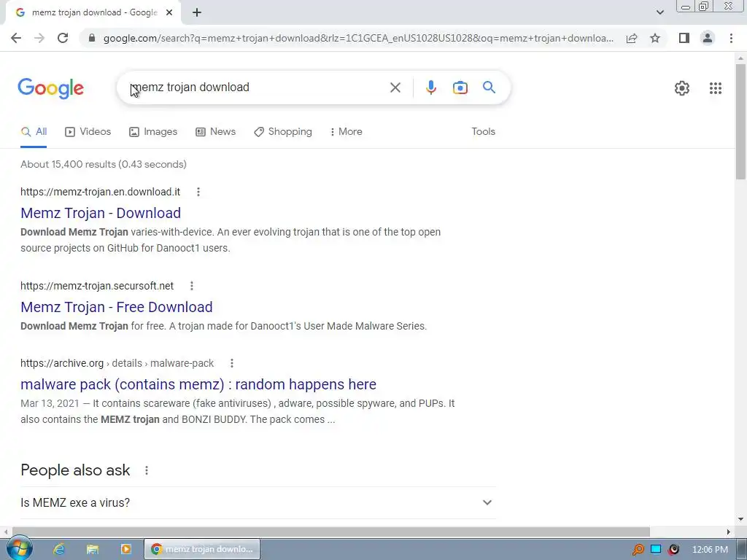
Task: Open Google quick settings gear
Action: coord(682,88)
